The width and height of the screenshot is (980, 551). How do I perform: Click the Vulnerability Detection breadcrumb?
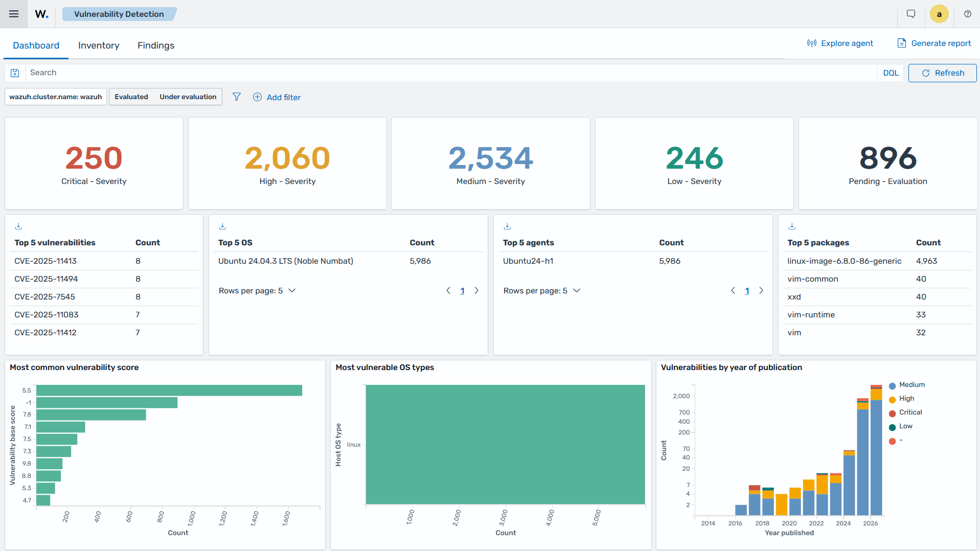click(119, 14)
